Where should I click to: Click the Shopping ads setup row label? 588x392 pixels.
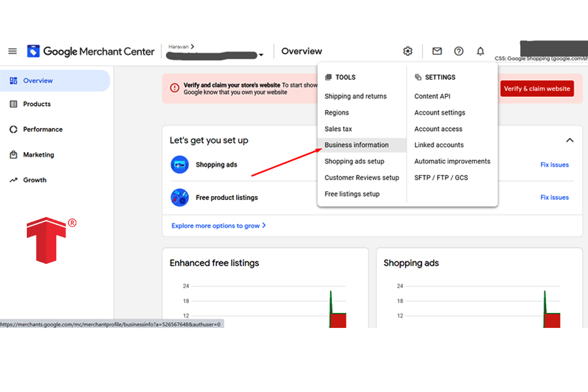tap(216, 165)
